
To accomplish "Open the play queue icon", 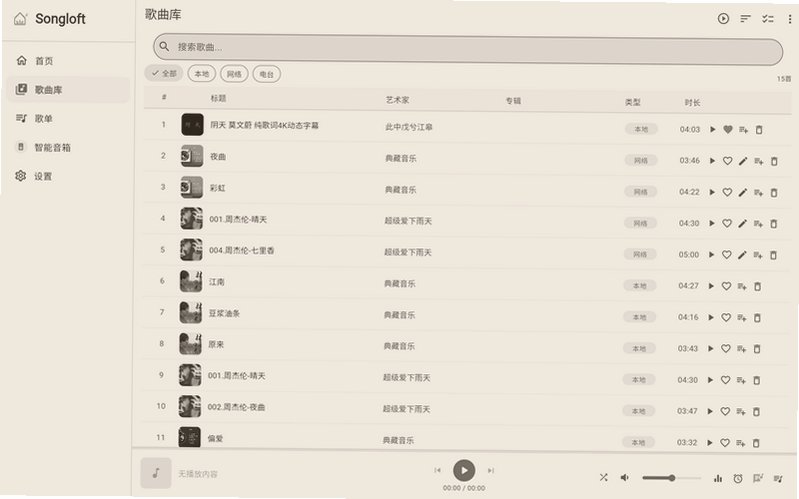I will point(778,479).
